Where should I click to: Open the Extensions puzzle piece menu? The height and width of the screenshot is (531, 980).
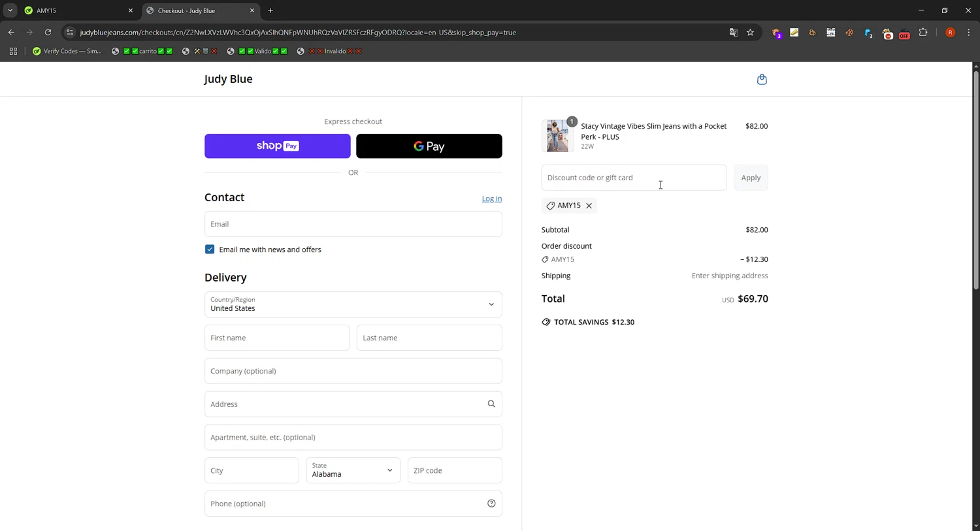coord(923,33)
